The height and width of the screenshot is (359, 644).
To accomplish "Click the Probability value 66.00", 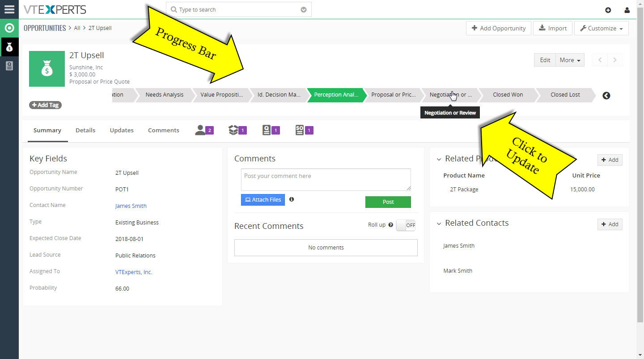I will [122, 289].
